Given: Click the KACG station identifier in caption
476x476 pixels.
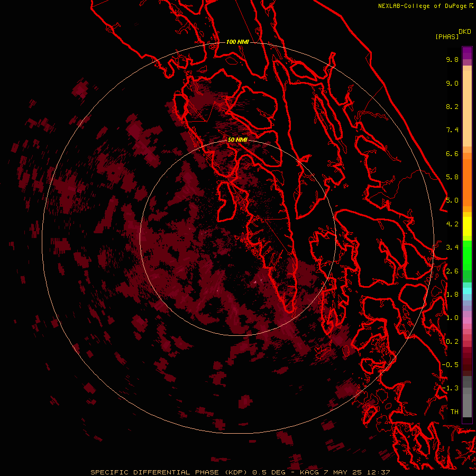Looking at the screenshot, I should (x=309, y=472).
